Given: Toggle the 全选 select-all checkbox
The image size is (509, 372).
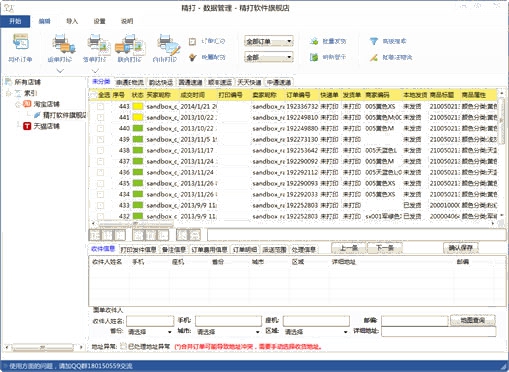Looking at the screenshot, I should 94,95.
